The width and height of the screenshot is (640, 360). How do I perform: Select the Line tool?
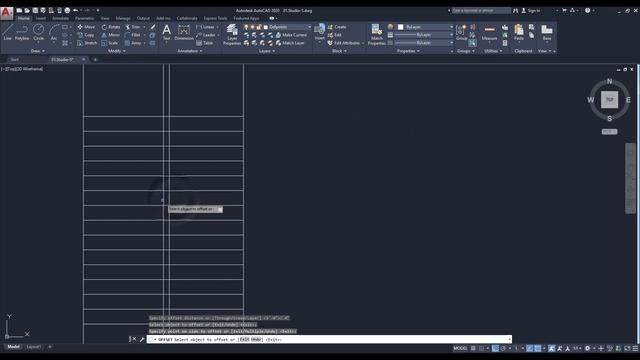[7, 32]
